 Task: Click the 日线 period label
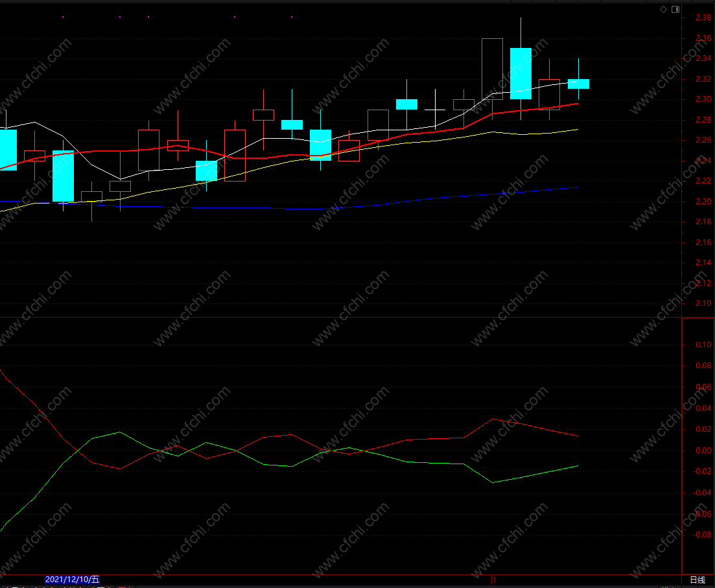pos(697,580)
